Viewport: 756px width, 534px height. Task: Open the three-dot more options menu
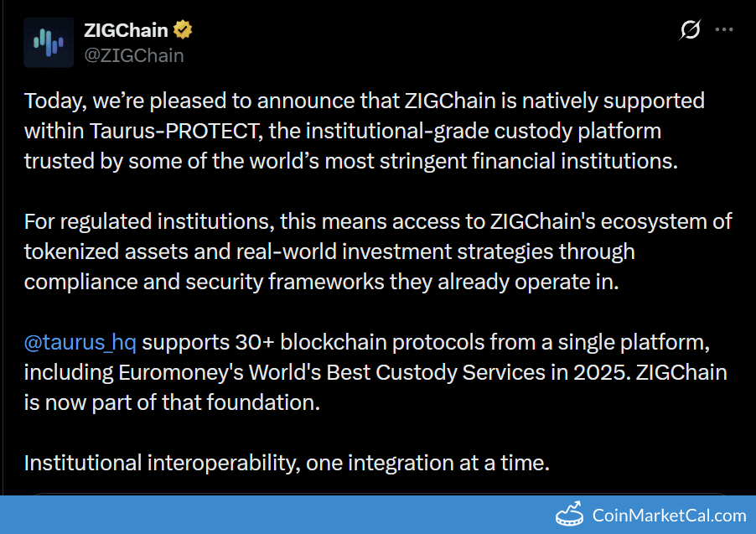[724, 30]
